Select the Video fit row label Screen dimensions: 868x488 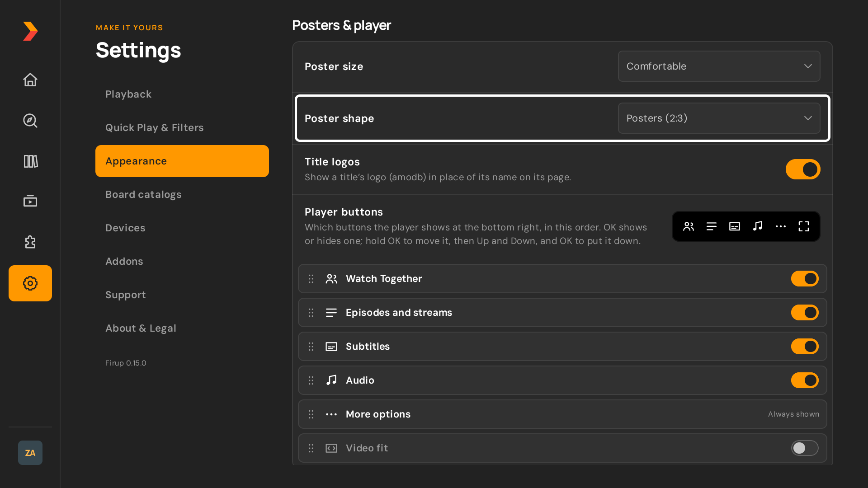click(367, 448)
